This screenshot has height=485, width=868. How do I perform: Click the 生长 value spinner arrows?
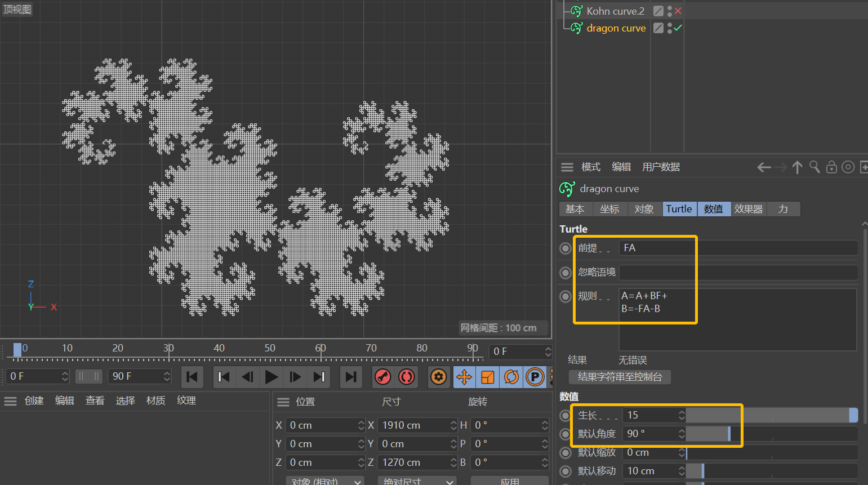click(x=682, y=415)
